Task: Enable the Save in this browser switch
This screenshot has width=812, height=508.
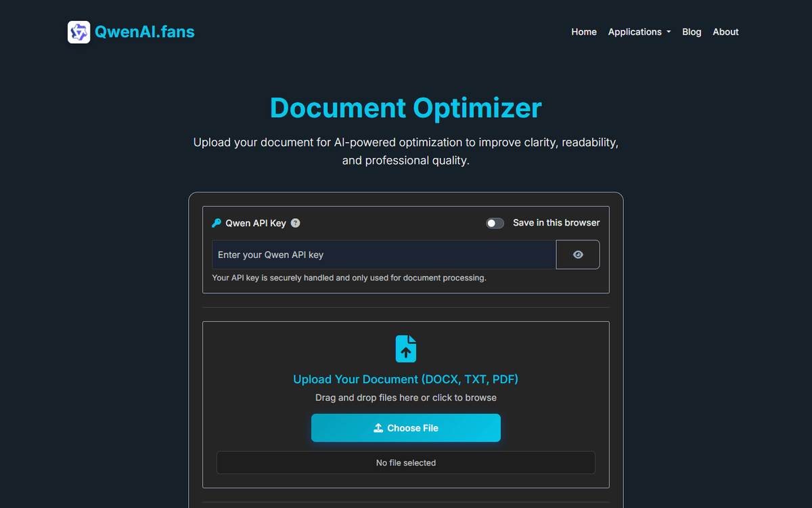Action: [x=495, y=223]
